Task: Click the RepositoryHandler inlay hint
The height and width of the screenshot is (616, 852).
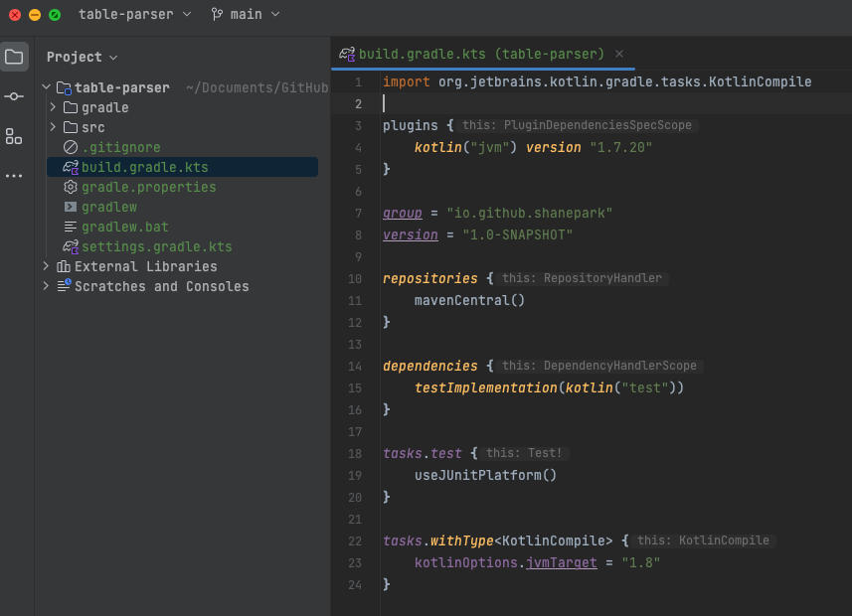Action: [x=582, y=278]
